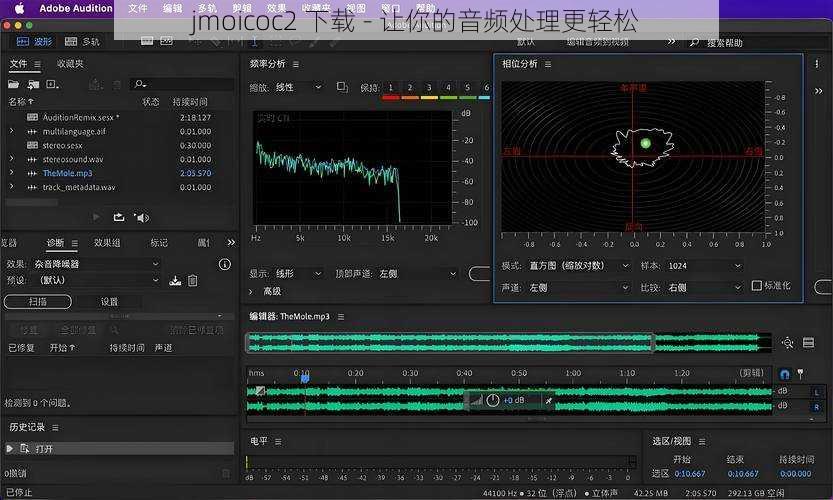Toggle the snapping magnet icon
Image resolution: width=833 pixels, height=500 pixels.
pyautogui.click(x=785, y=374)
